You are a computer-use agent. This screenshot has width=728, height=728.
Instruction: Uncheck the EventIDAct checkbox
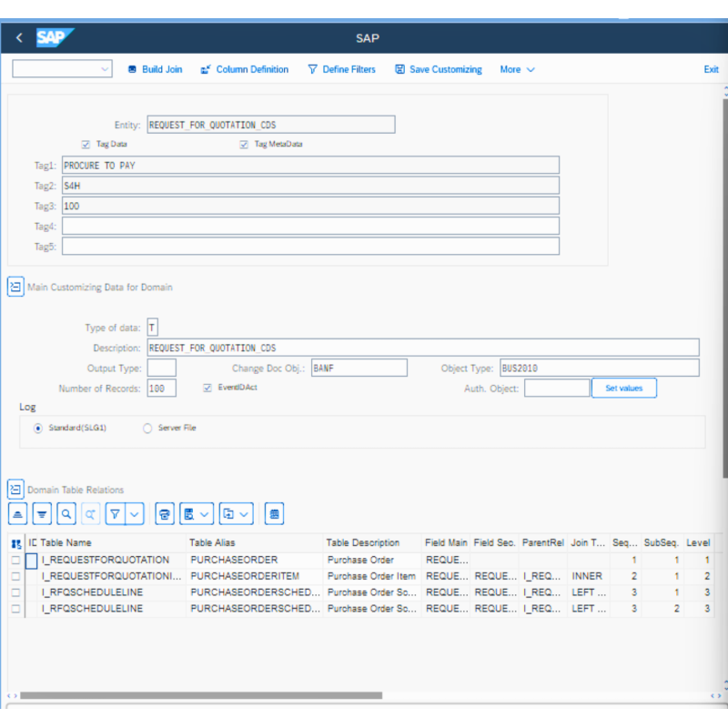(x=207, y=388)
